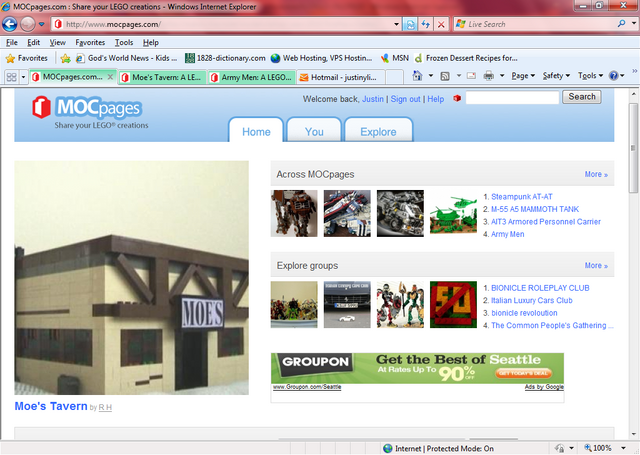Open the search provider dropdown arrow
This screenshot has width=640, height=455.
tap(633, 24)
